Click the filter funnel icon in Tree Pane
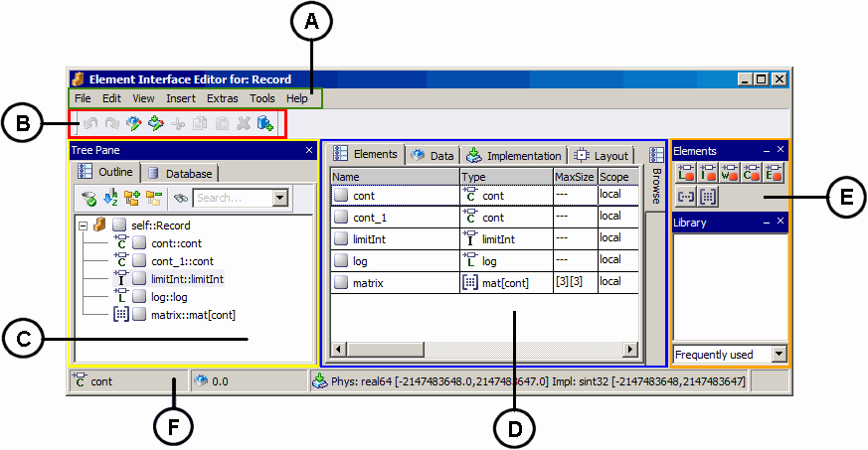 coord(88,198)
